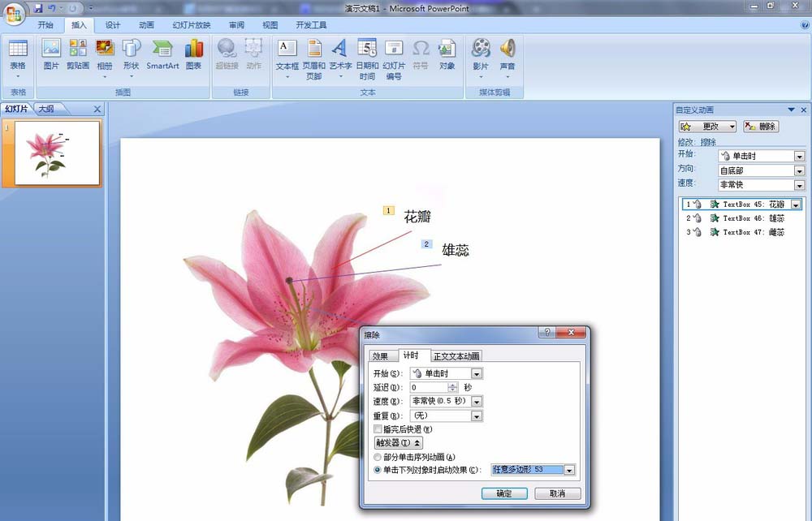812x521 pixels.
Task: Open dropdown arrow of TextBox 45 animation
Action: 796,205
